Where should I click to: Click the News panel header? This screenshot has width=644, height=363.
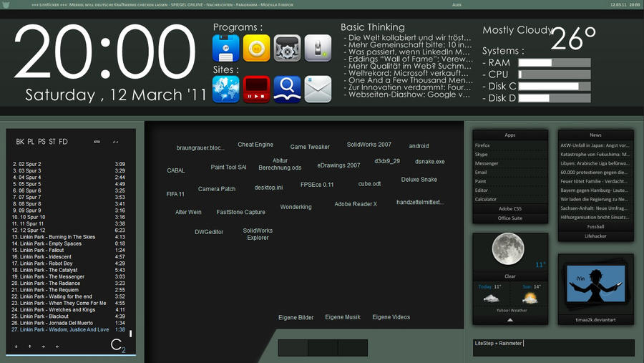[595, 135]
